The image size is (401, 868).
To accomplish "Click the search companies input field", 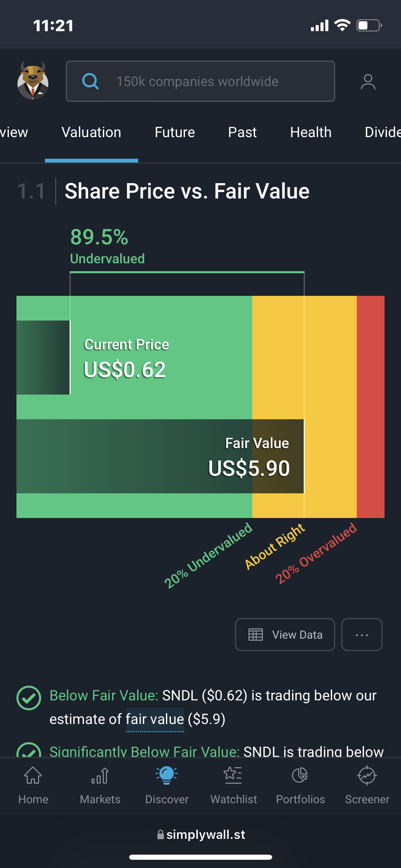I will (200, 81).
